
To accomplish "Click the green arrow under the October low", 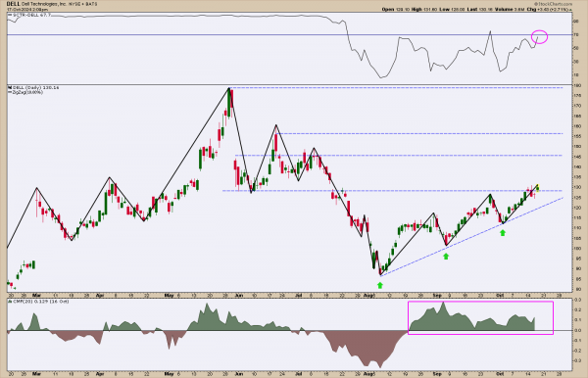I will [503, 233].
